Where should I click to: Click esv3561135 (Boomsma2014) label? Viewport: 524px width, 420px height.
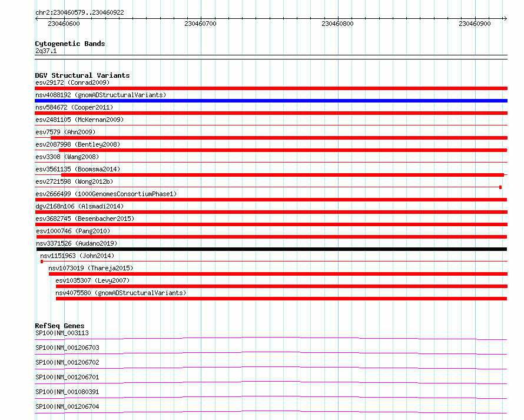(78, 169)
